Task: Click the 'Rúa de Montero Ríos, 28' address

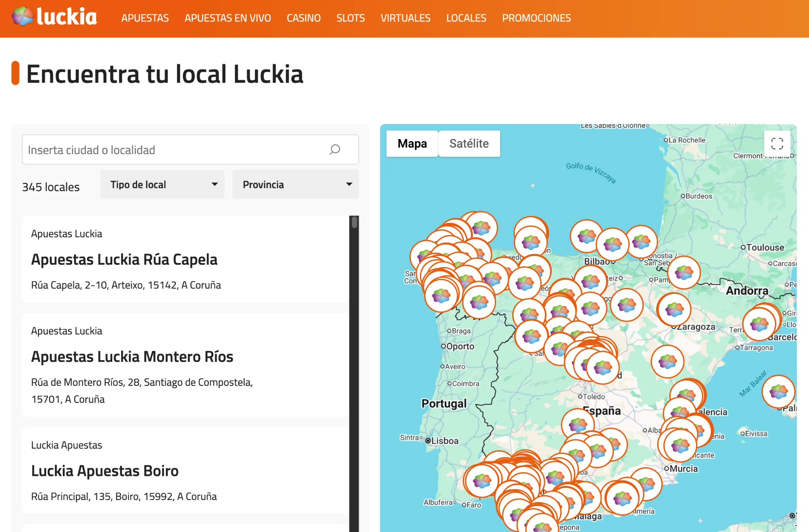Action: coord(142,391)
